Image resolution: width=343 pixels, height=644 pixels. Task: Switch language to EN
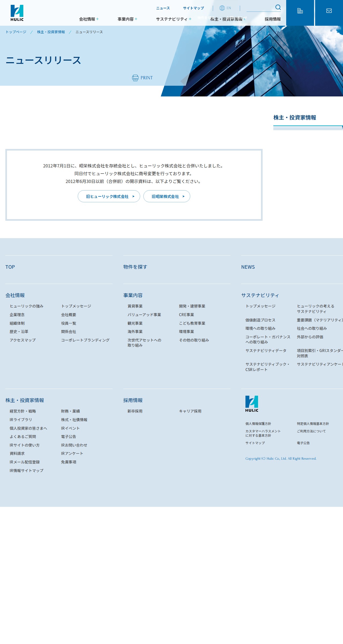click(x=229, y=8)
